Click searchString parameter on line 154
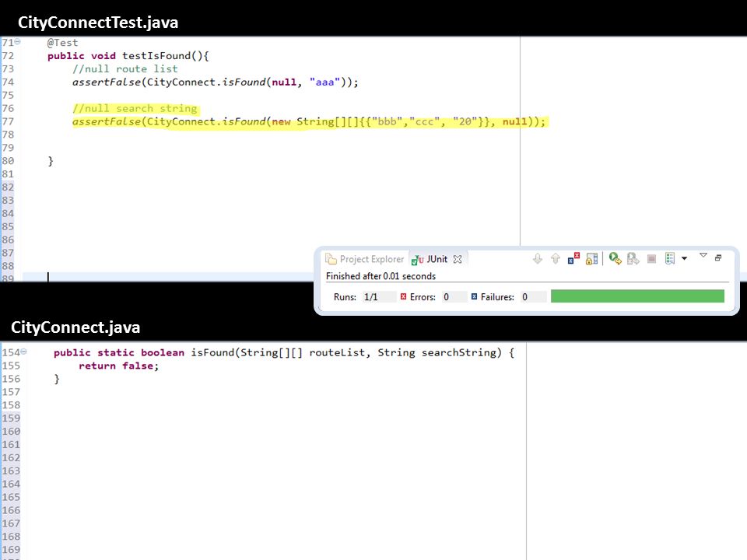This screenshot has height=560, width=747. [458, 352]
